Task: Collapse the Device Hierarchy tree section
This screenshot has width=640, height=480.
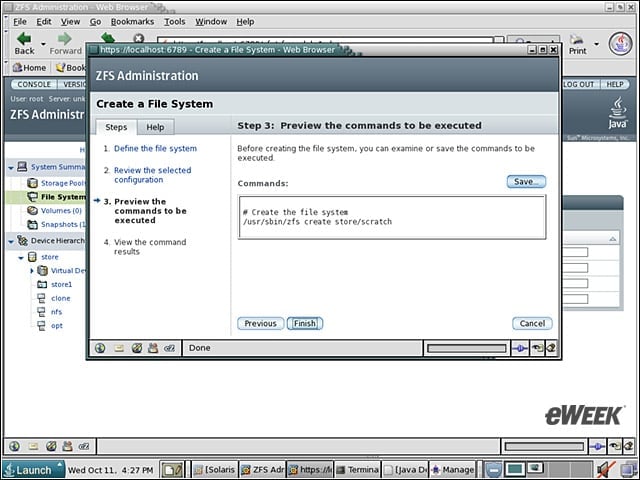Action: pyautogui.click(x=11, y=241)
